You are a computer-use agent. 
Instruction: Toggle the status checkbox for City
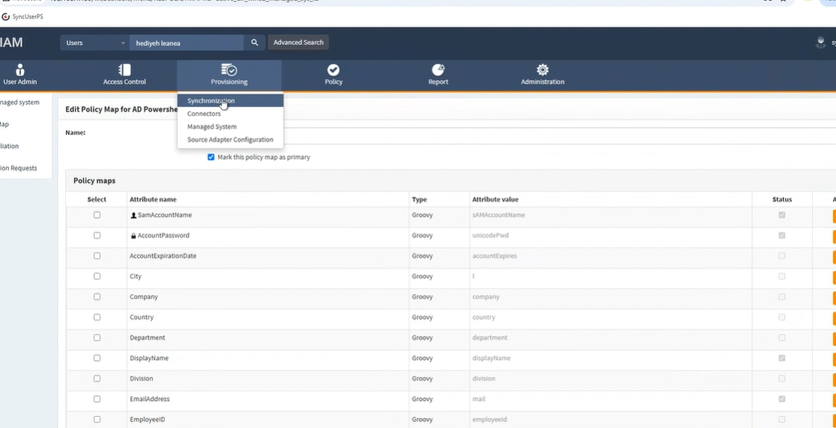click(782, 276)
